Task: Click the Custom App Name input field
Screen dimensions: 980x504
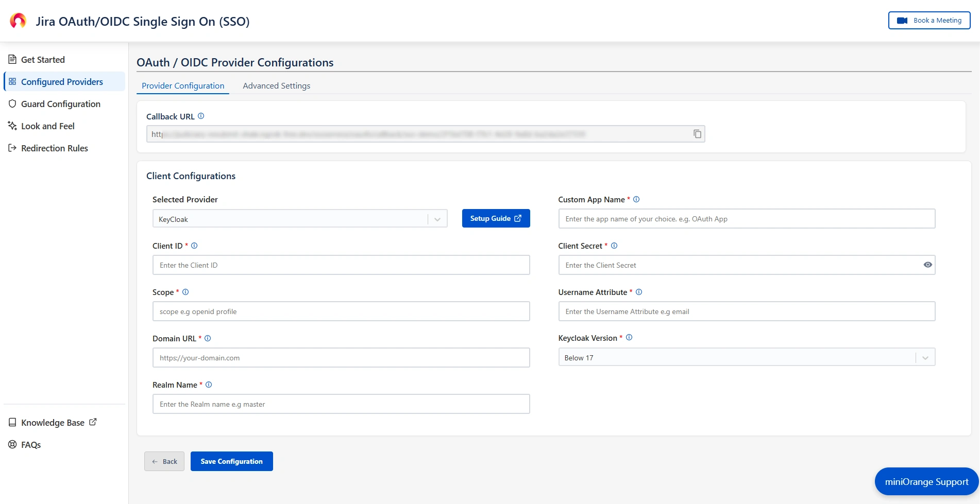Action: [747, 218]
